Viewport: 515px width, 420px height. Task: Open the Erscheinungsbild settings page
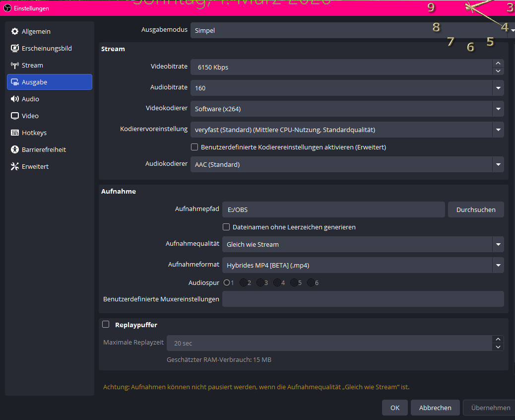pyautogui.click(x=50, y=48)
